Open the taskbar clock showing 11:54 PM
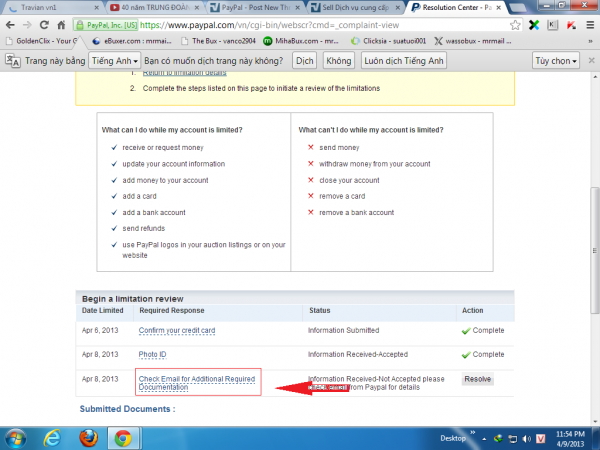Screen dimensions: 600x450 pos(570,439)
